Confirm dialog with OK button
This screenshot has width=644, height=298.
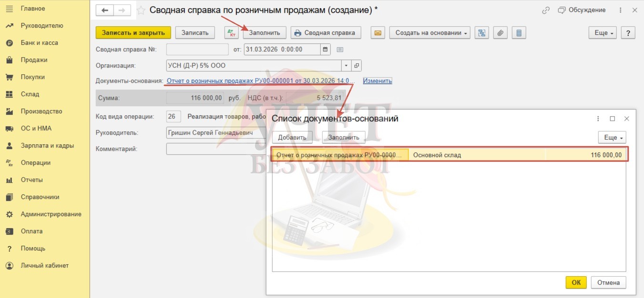point(576,282)
